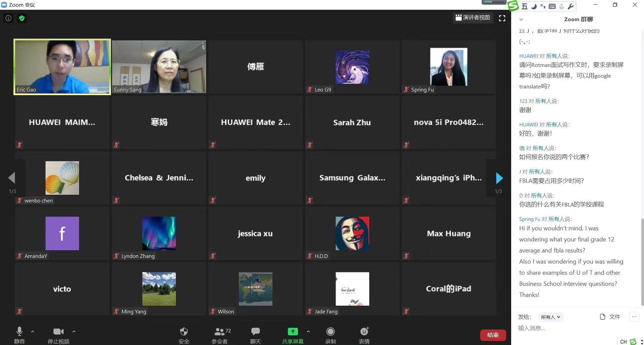This screenshot has width=644, height=345.
Task: Select the jessica xu participant tile
Action: tap(256, 233)
